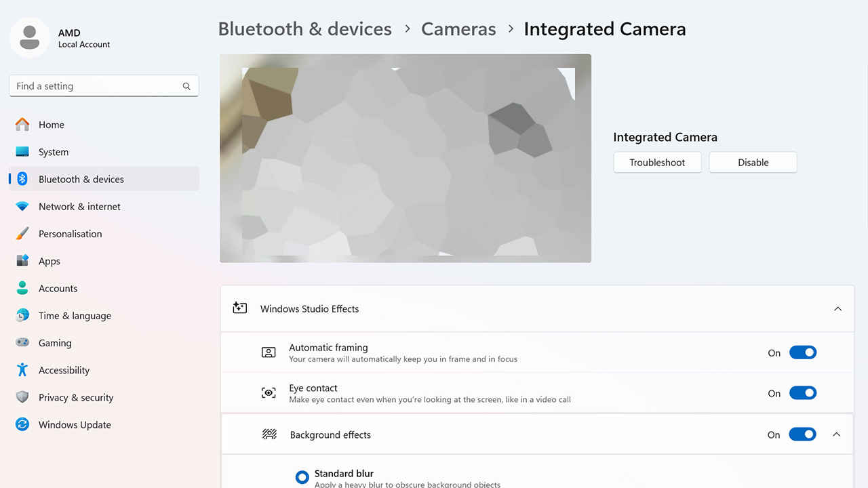Open System settings page
Screen dimensions: 868x488
[x=104, y=152]
